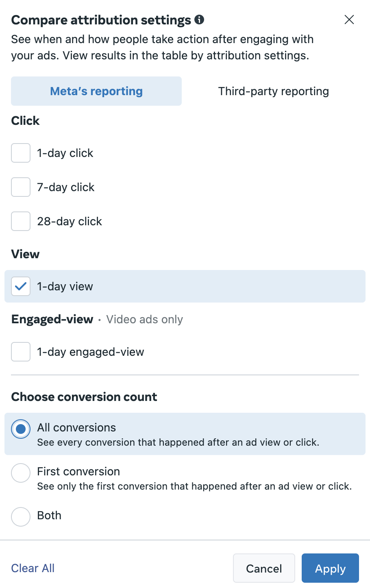Choose the First conversion radio option
The height and width of the screenshot is (588, 370).
tap(21, 473)
